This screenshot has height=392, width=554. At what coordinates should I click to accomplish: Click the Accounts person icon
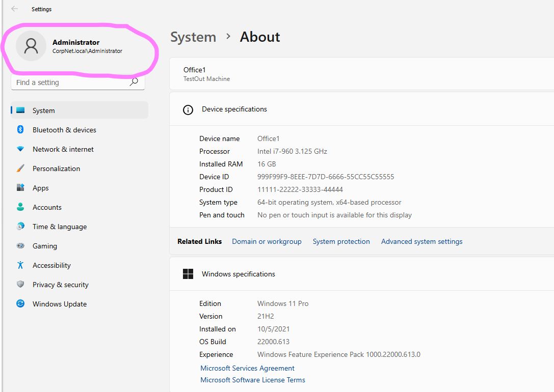point(20,207)
